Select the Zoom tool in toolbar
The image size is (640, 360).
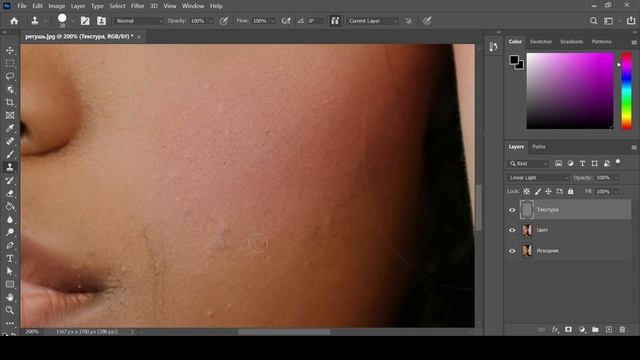[10, 310]
